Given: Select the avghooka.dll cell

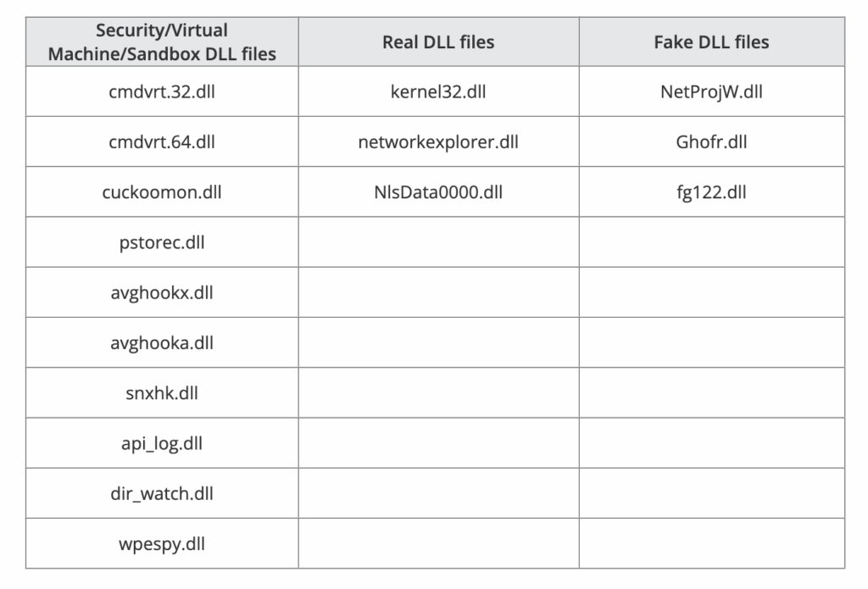Looking at the screenshot, I should point(162,342).
